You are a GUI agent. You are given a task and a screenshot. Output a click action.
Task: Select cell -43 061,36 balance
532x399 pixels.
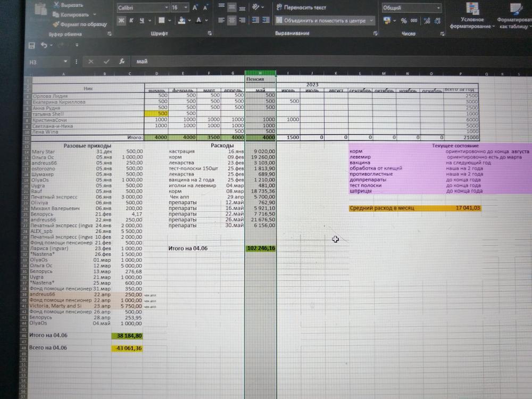[x=127, y=348]
